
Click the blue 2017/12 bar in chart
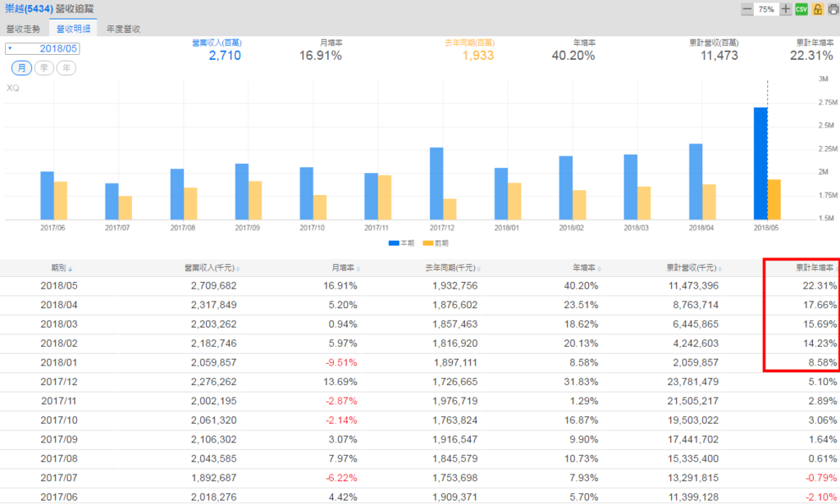(436, 184)
